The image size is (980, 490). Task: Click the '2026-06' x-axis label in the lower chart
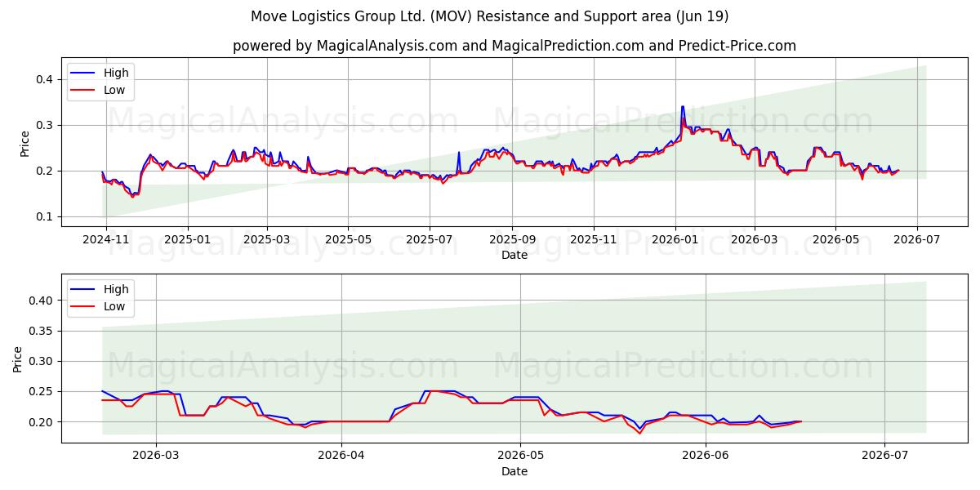click(706, 457)
